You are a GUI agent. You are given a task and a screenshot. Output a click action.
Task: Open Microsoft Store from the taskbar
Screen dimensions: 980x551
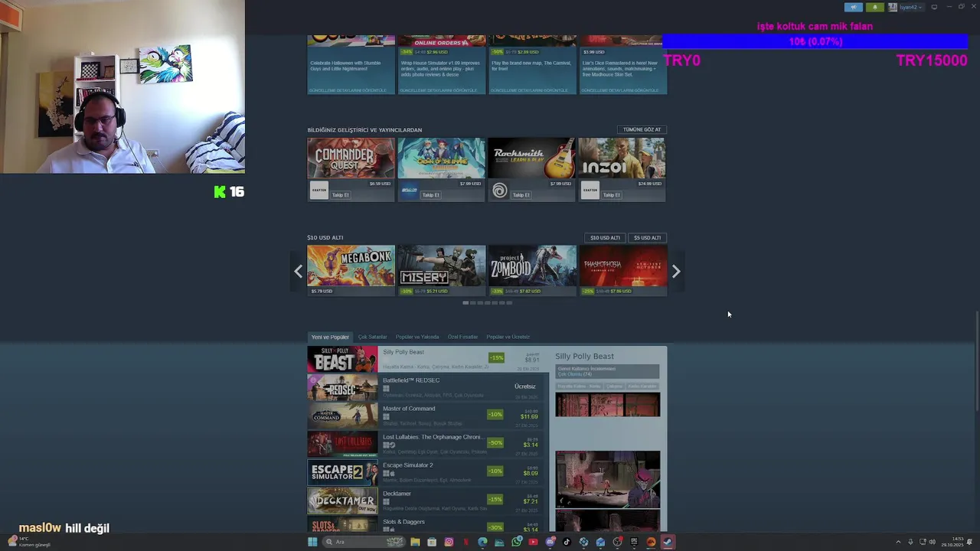point(432,542)
